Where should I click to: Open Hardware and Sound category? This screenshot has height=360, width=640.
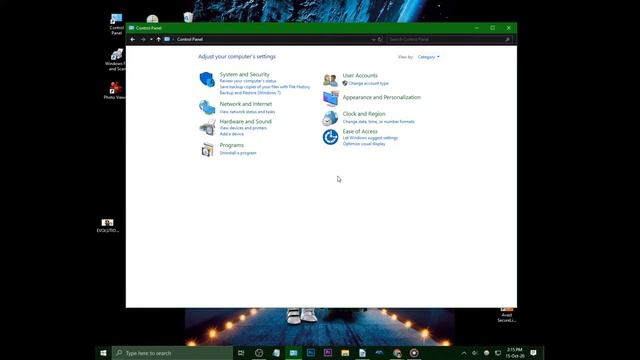click(x=245, y=122)
